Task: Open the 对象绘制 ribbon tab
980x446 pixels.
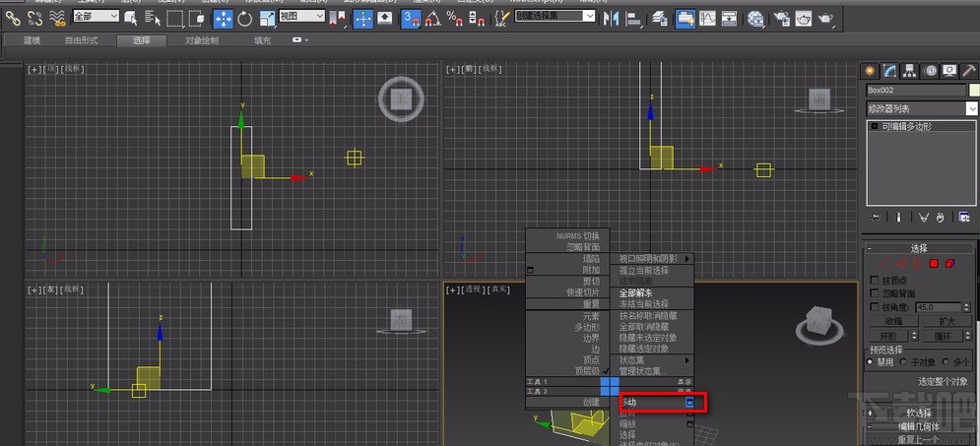Action: pyautogui.click(x=202, y=40)
